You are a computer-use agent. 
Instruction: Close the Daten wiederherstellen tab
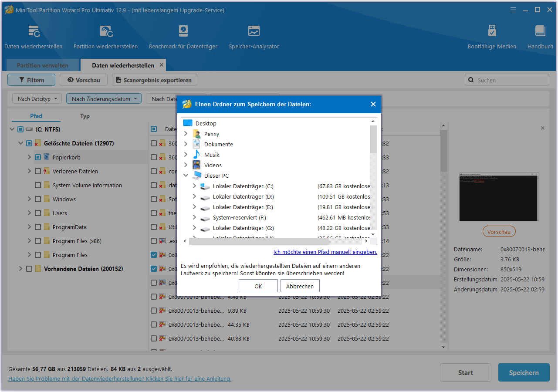coord(162,65)
